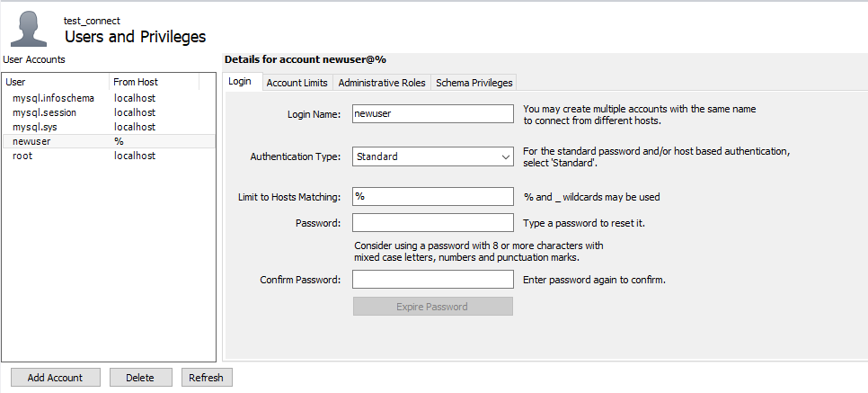Open the Administrative Roles tab
Viewport: 868px width, 393px height.
point(382,83)
